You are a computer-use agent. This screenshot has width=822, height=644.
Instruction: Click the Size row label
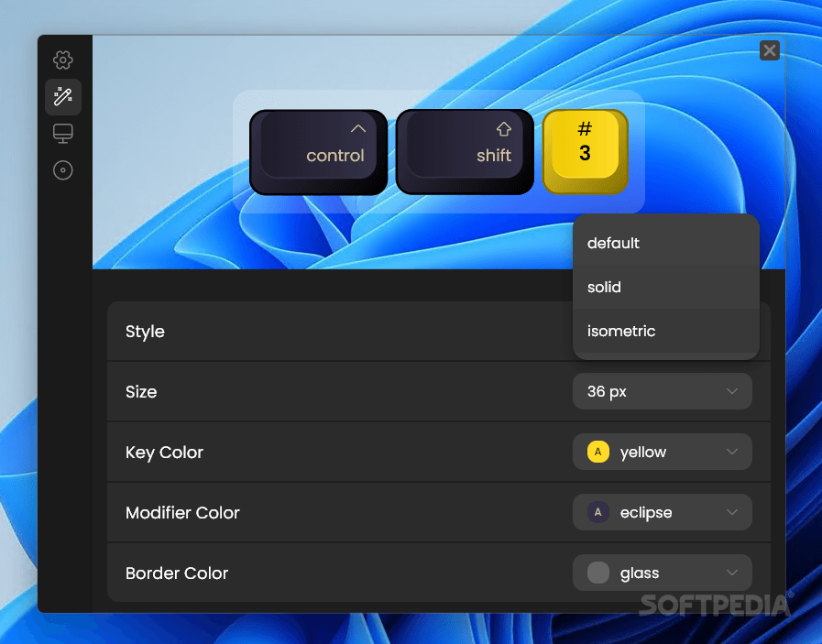point(141,392)
